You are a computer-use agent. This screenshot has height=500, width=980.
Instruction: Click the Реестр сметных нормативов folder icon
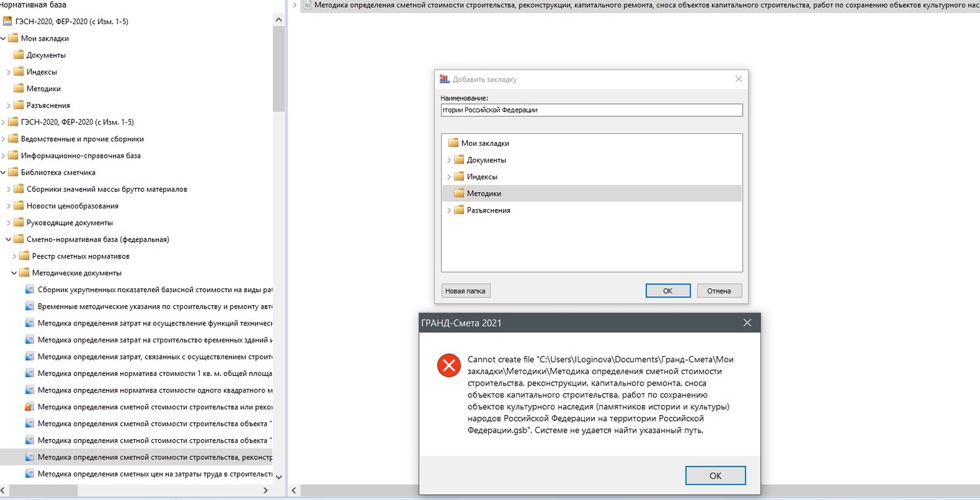pyautogui.click(x=24, y=256)
